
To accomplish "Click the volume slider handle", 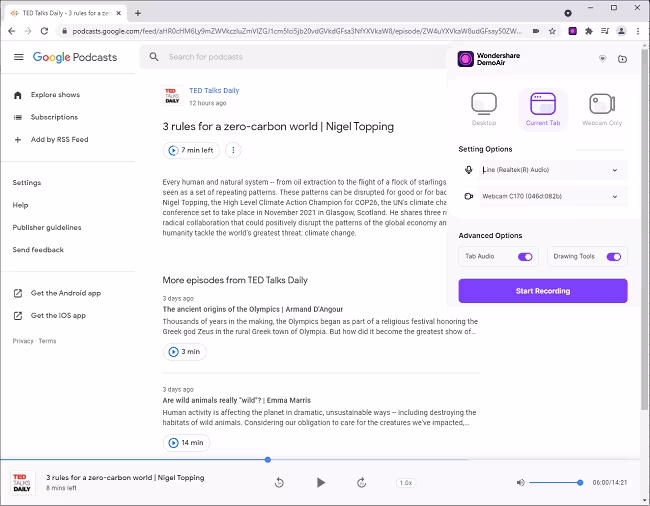I will [580, 483].
